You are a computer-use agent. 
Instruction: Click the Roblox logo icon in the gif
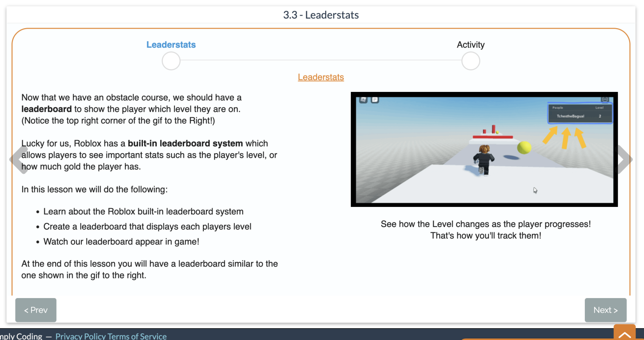point(363,99)
